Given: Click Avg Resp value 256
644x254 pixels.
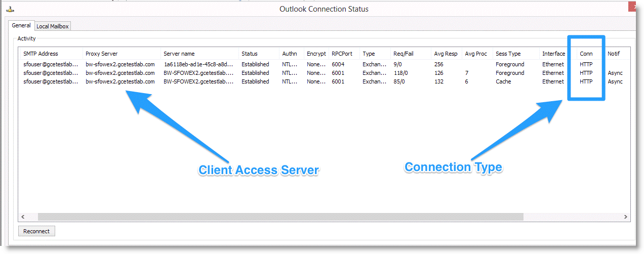Looking at the screenshot, I should pos(438,64).
